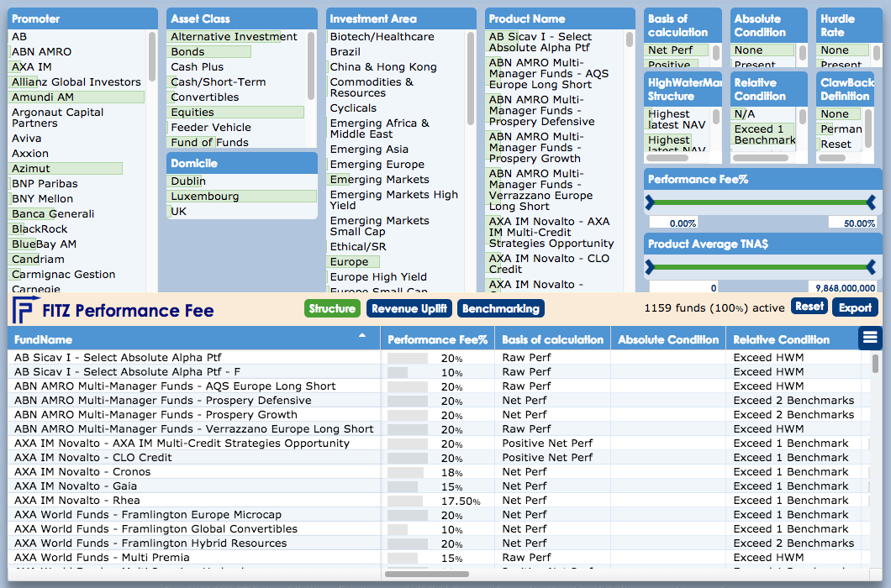
Task: Click right handle of Performance Fee% slider
Action: [871, 202]
